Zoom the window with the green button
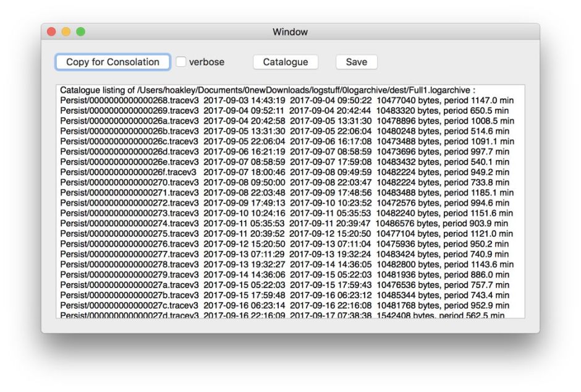 (x=80, y=32)
